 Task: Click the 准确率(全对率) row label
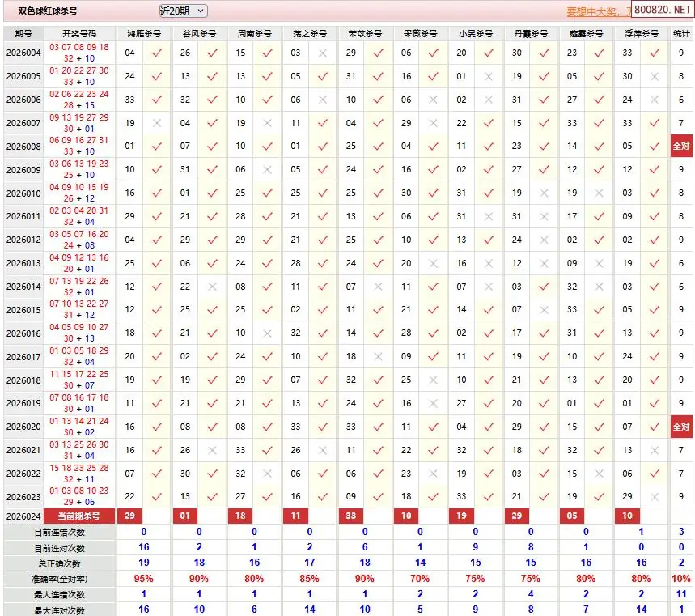click(59, 579)
